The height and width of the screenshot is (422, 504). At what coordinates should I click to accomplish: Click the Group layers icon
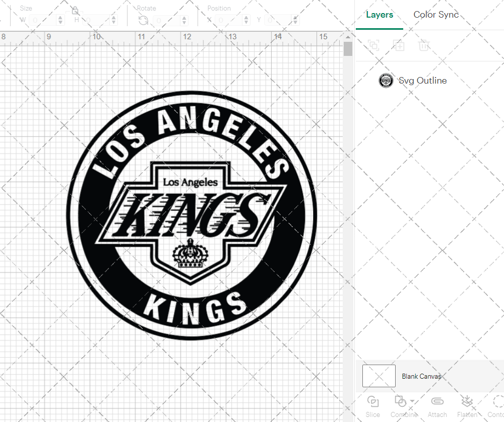[x=373, y=45]
